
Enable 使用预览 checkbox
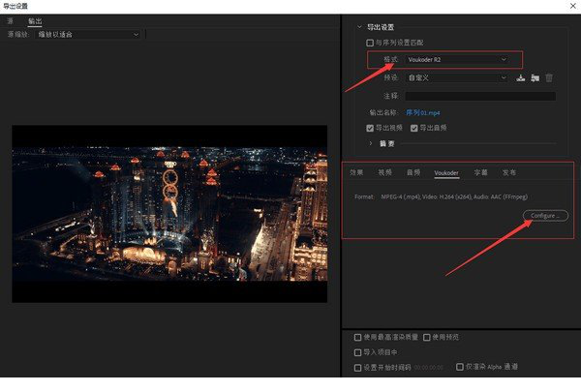[x=426, y=337]
